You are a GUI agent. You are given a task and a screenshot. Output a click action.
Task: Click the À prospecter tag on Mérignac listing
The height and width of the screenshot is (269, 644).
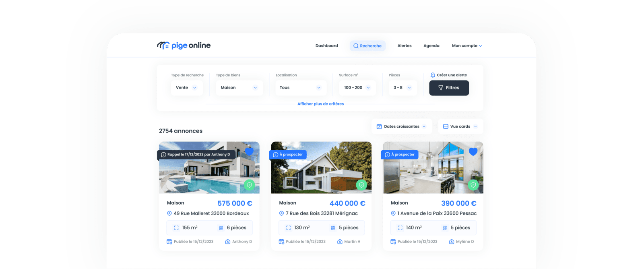click(288, 155)
